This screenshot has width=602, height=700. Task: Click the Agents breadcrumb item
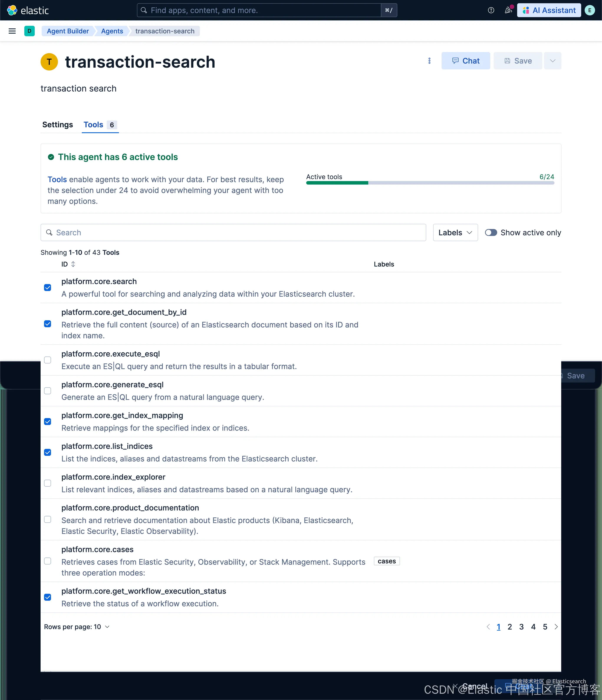click(x=112, y=31)
